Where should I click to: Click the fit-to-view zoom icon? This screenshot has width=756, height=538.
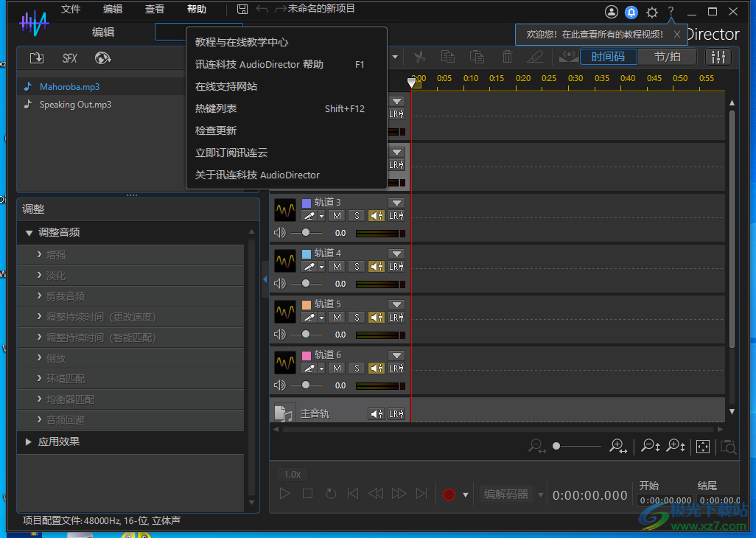tap(703, 447)
